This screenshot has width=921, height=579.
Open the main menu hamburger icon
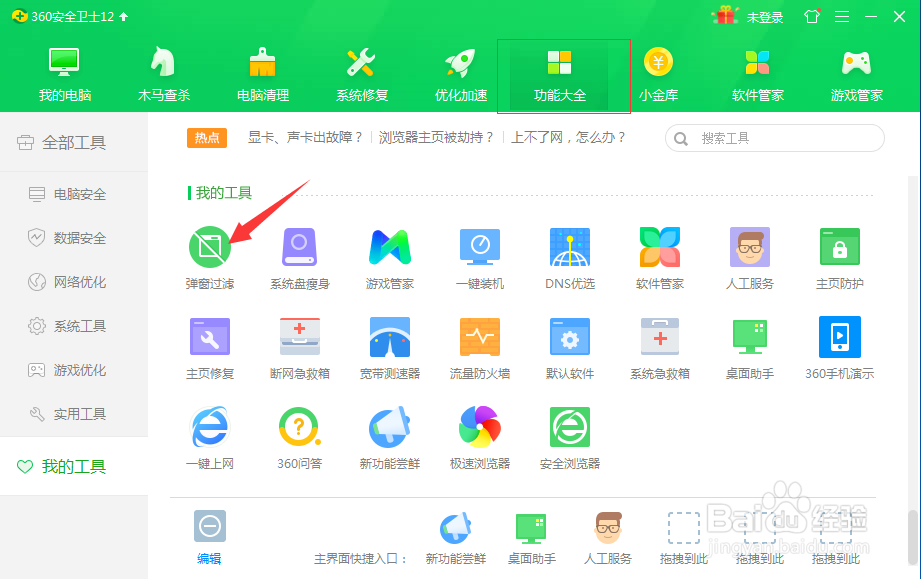(842, 16)
